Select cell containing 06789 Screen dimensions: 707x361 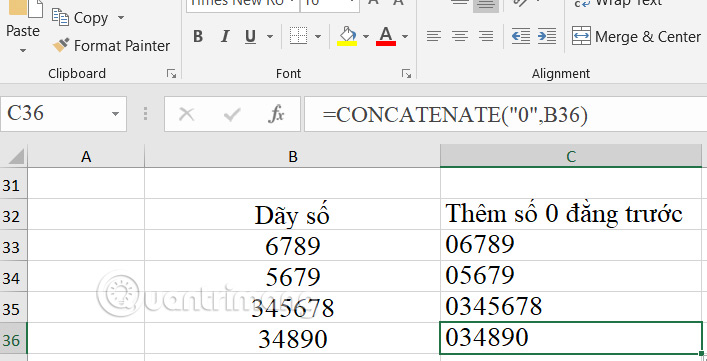(x=571, y=246)
